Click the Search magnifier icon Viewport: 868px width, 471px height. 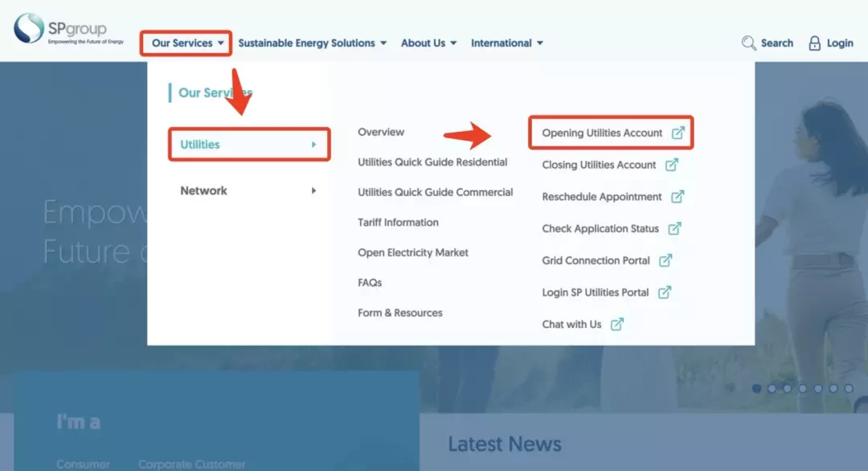coord(748,43)
